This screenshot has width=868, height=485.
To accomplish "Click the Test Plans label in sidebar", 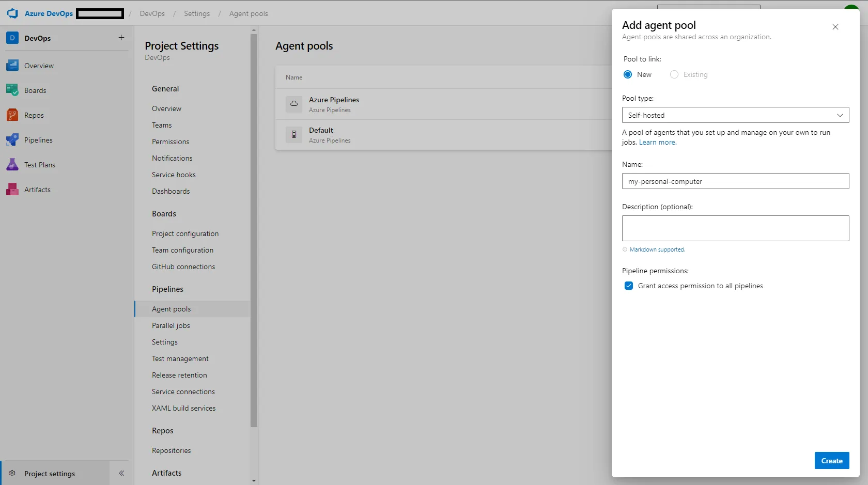I will click(40, 165).
